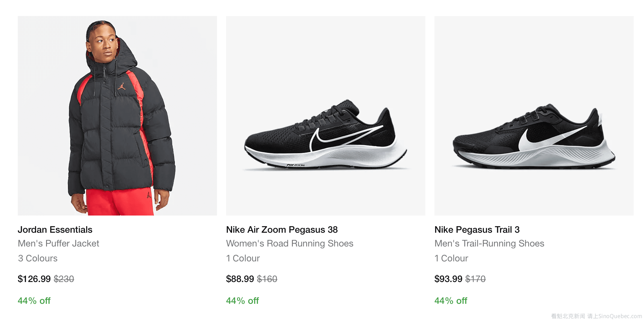This screenshot has width=644, height=321.
Task: Click 1 Colour under the Pegasus 38
Action: 243,258
